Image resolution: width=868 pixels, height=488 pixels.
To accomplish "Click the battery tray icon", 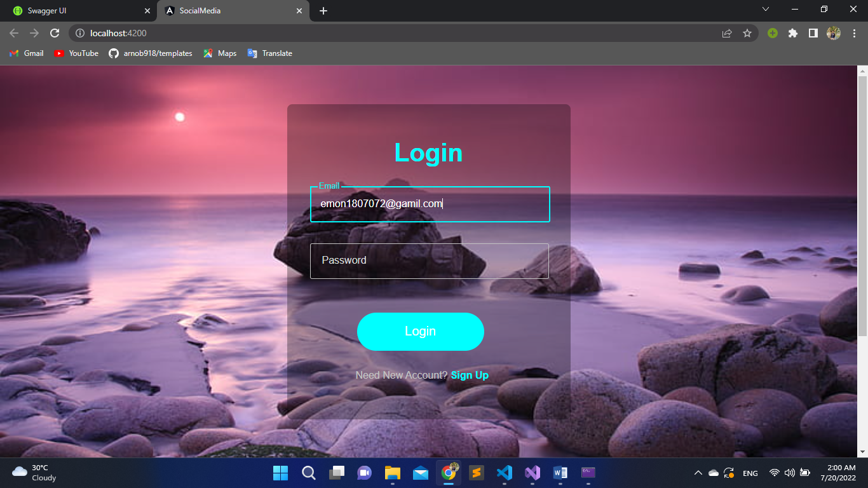I will 805,473.
